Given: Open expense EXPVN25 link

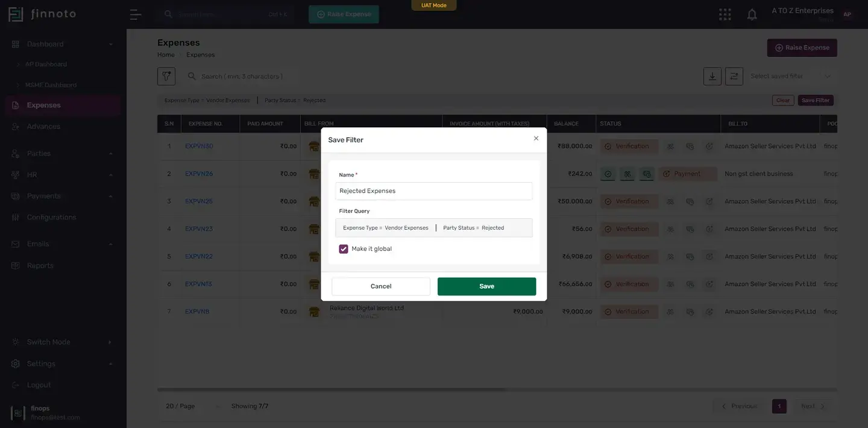Looking at the screenshot, I should coord(199,201).
